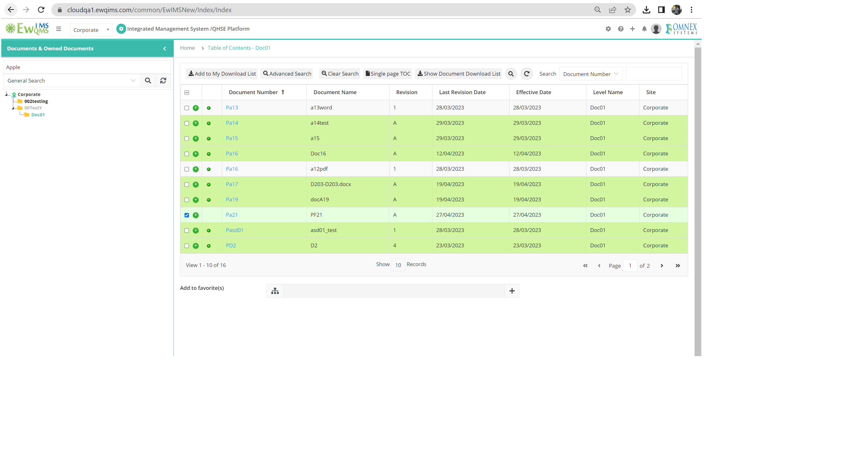Select the 002testing folder in tree
This screenshot has height=454, width=868.
click(36, 101)
